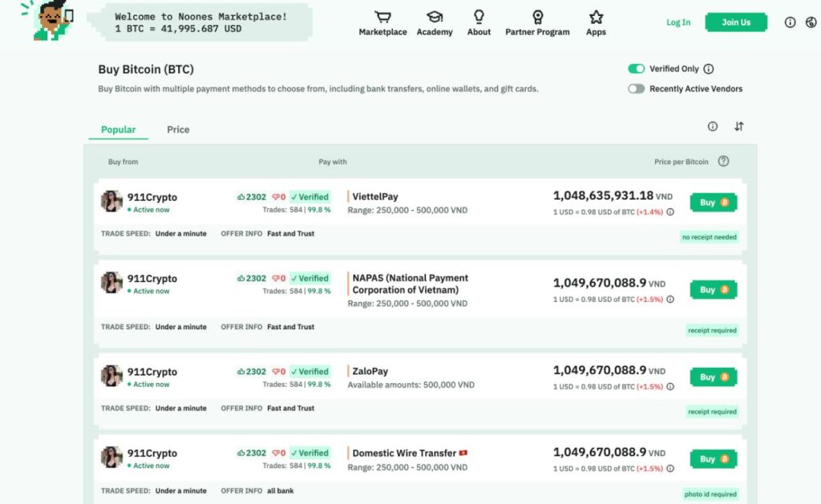Click 911Crypto avatar in ZaloPay offer

point(111,376)
